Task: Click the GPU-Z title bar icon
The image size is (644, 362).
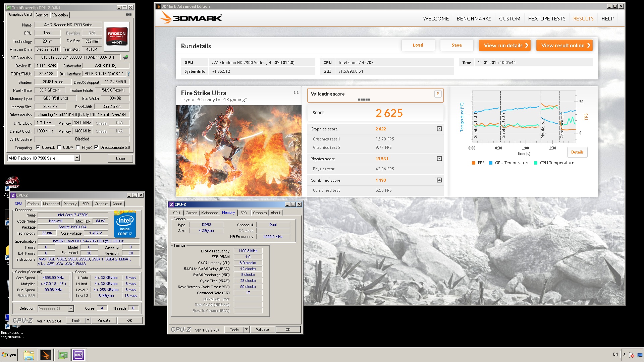Action: tap(9, 7)
